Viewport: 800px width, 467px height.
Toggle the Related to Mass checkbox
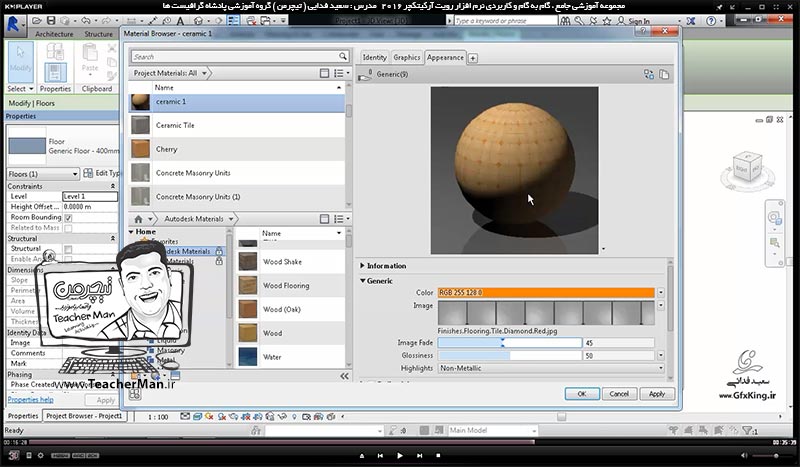(68, 228)
